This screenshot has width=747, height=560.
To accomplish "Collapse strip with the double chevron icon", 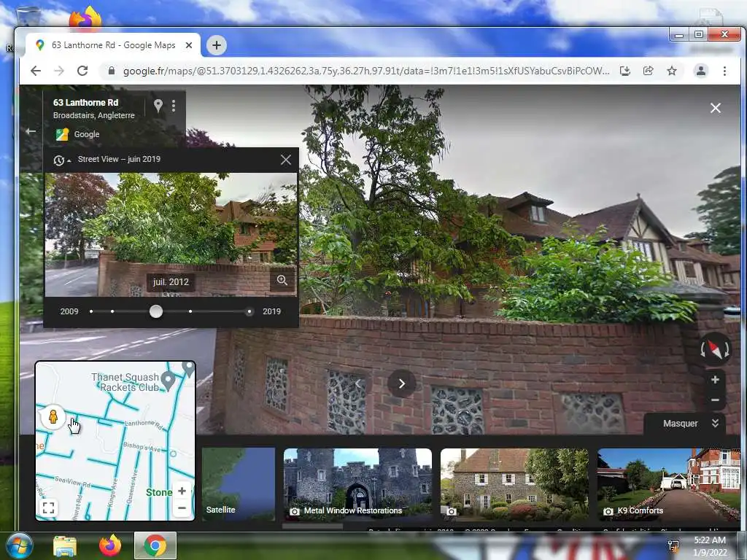I will pyautogui.click(x=715, y=423).
